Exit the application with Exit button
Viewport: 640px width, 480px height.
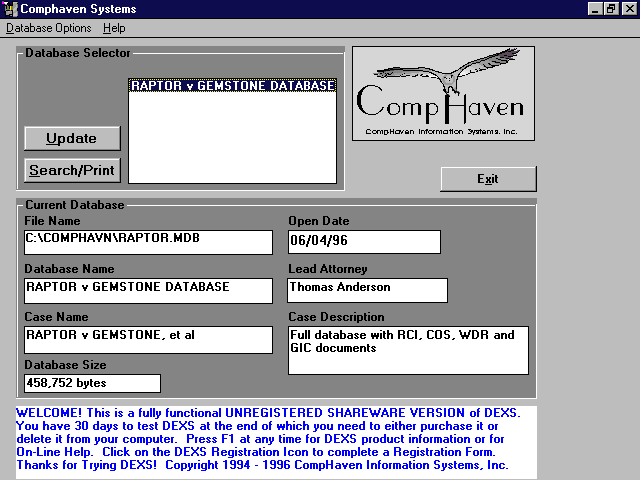coord(488,179)
